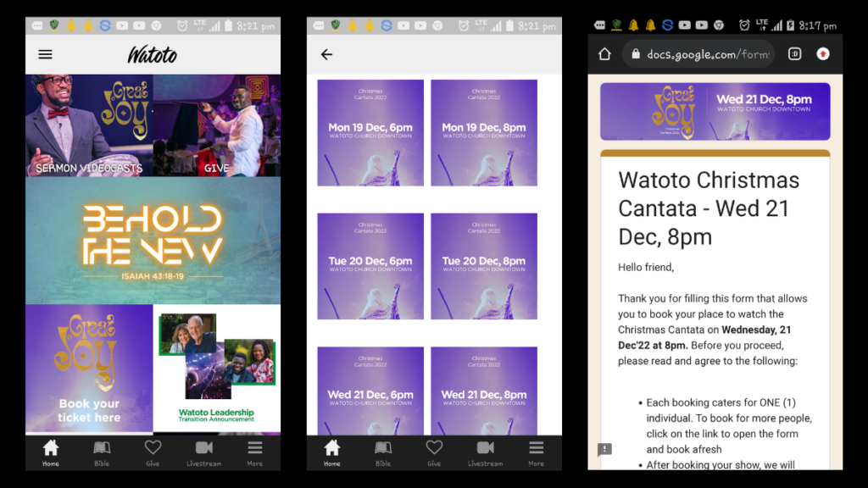Tap Livestream camera icon in middle screen nav bar
The image size is (868, 488).
[485, 453]
